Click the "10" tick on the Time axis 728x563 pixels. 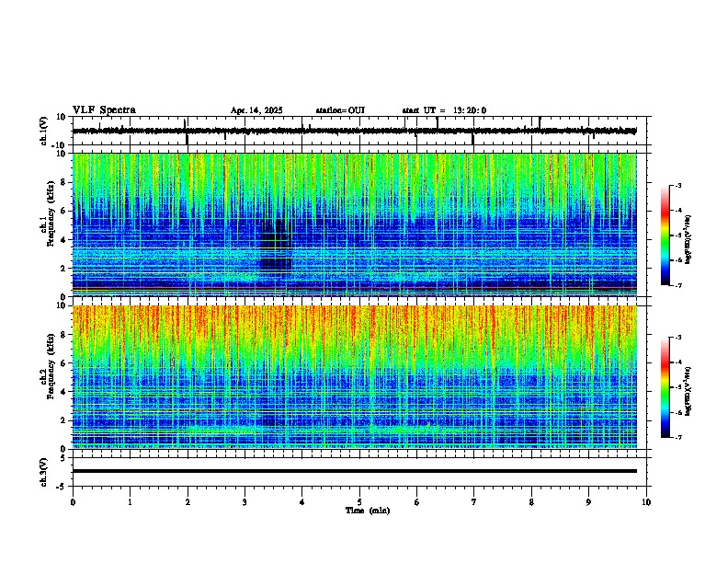tap(646, 502)
